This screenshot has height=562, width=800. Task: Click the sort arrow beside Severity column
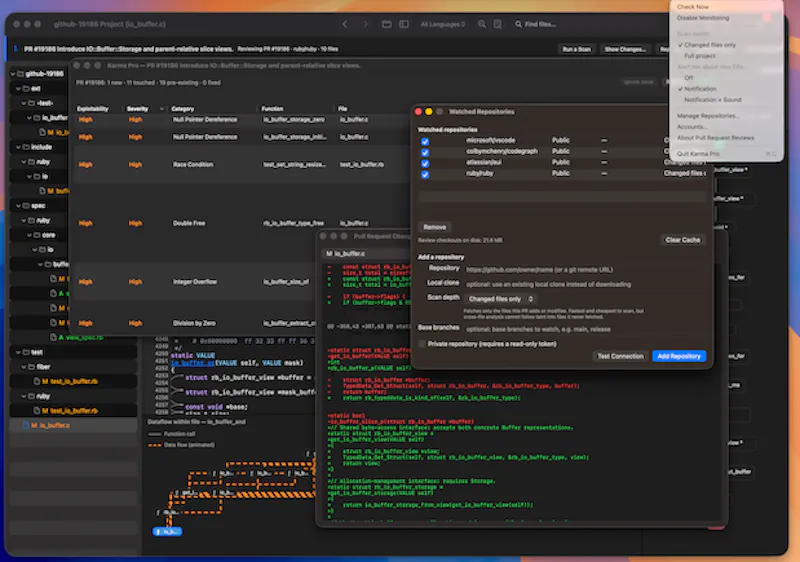[x=162, y=109]
